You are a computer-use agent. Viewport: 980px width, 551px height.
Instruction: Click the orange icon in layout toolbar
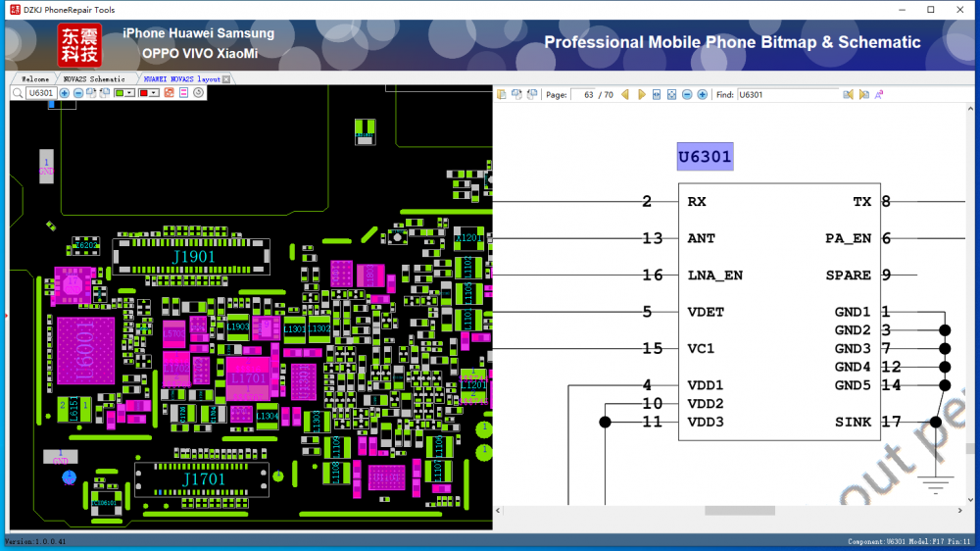(x=169, y=93)
